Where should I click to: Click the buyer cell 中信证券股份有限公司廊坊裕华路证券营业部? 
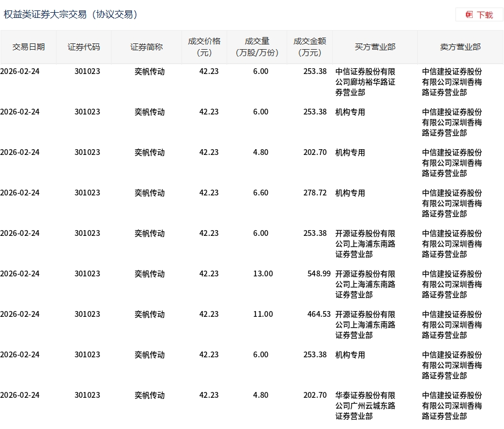(x=364, y=82)
